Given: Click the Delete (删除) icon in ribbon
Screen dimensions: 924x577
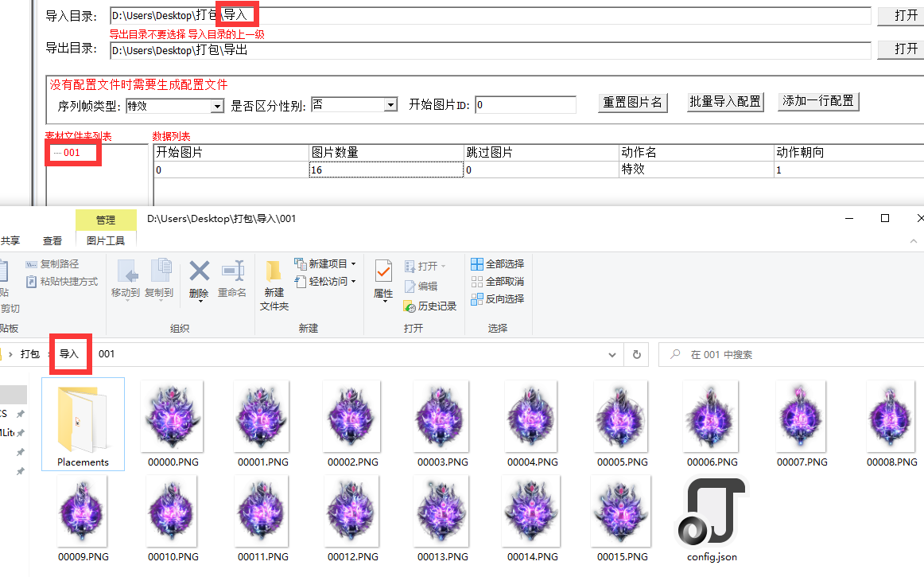Looking at the screenshot, I should click(199, 271).
